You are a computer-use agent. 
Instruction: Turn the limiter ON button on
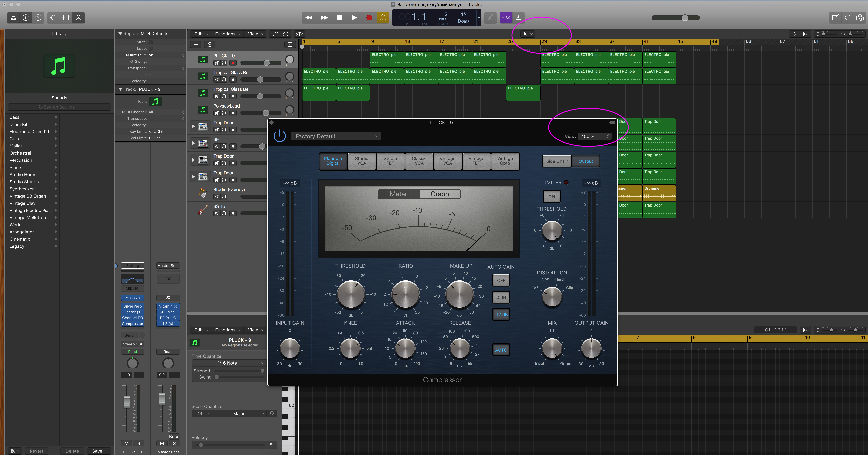point(551,197)
